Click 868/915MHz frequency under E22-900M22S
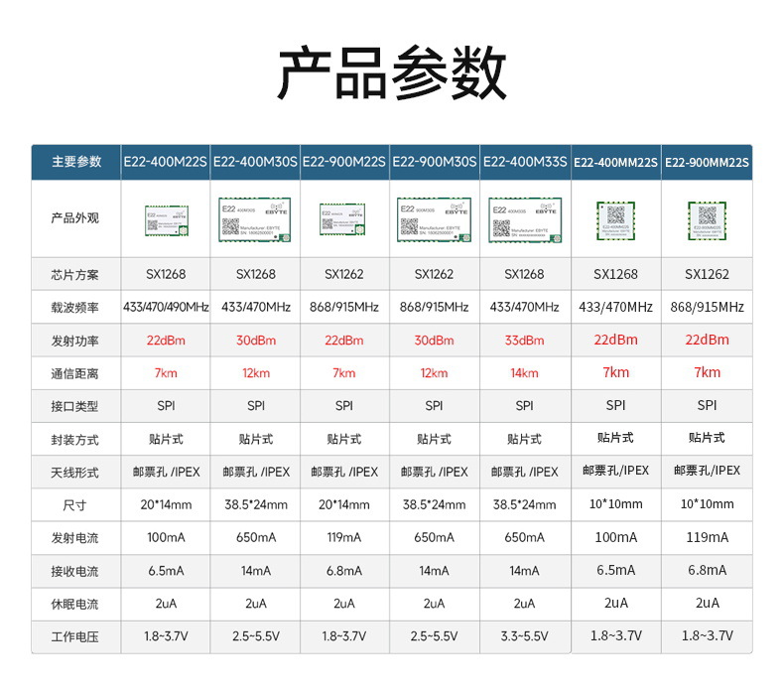The image size is (784, 693). [344, 307]
